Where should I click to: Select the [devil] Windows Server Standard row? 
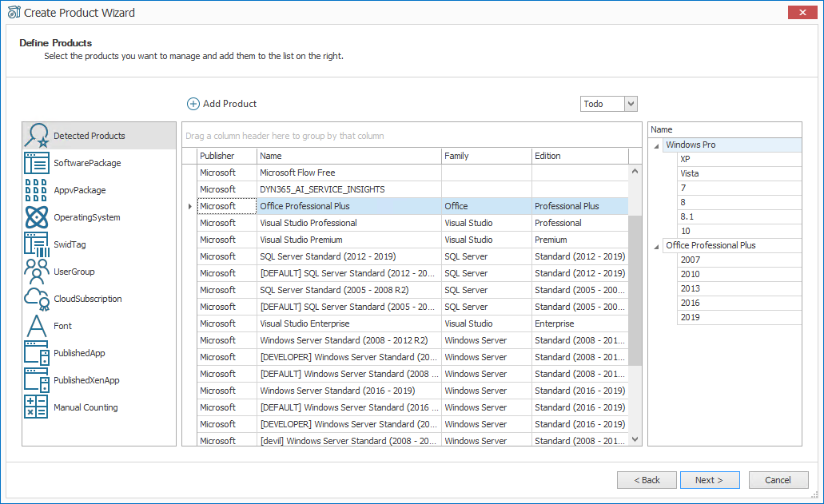(412, 440)
